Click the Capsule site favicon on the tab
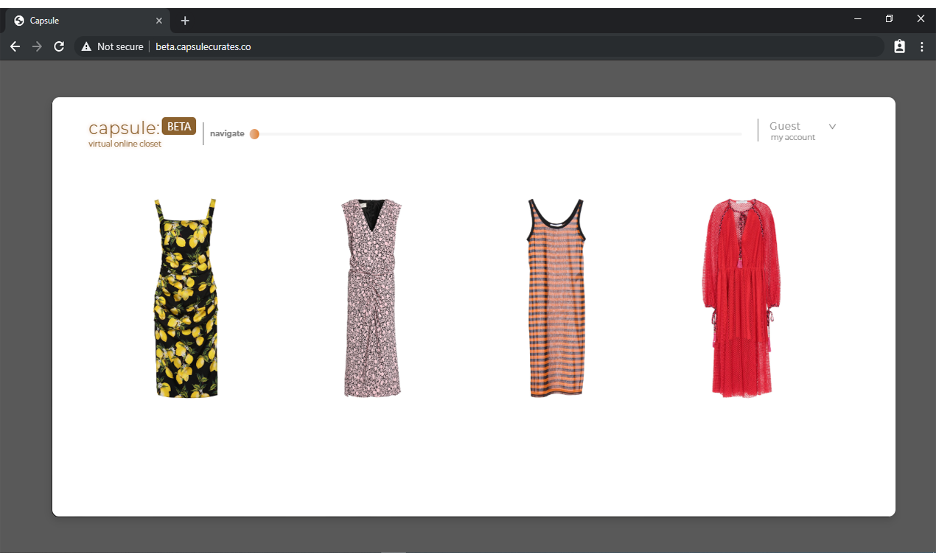The height and width of the screenshot is (560, 936). 17,20
